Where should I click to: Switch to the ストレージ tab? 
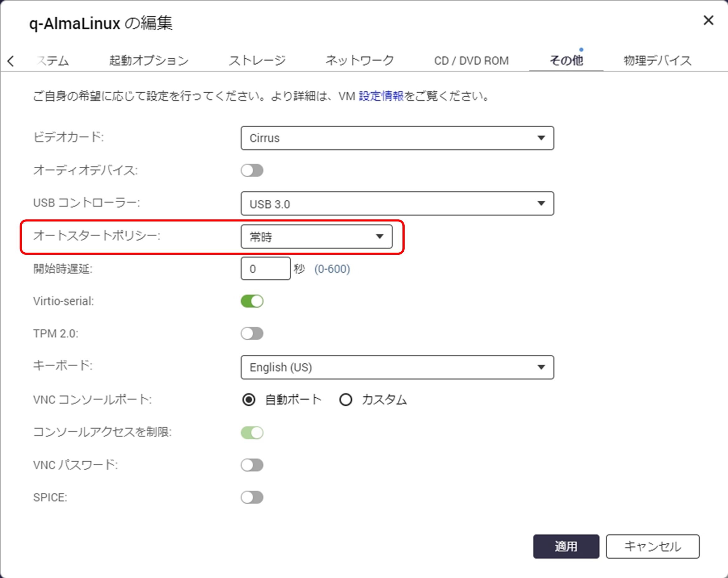pos(257,61)
